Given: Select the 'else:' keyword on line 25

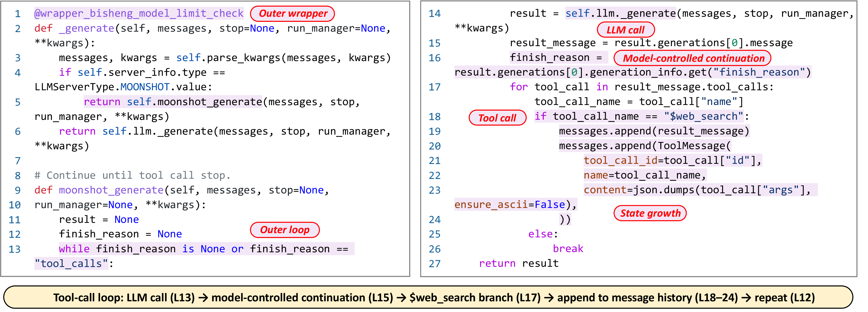Looking at the screenshot, I should (543, 234).
